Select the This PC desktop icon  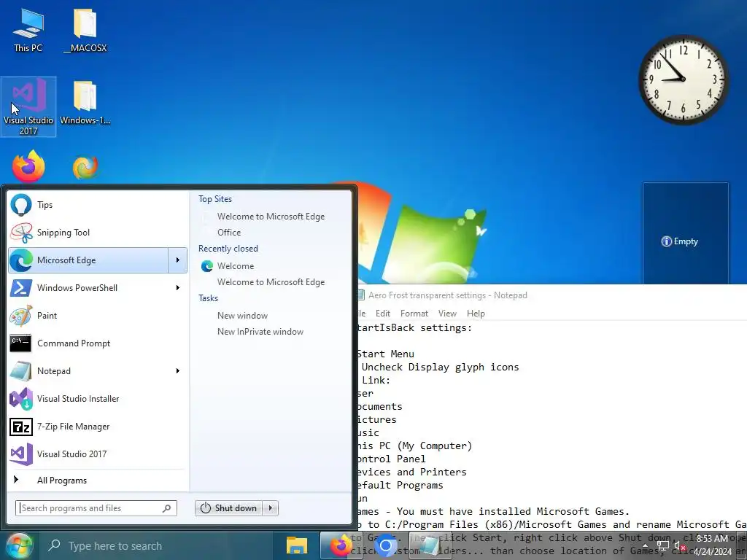[28, 31]
